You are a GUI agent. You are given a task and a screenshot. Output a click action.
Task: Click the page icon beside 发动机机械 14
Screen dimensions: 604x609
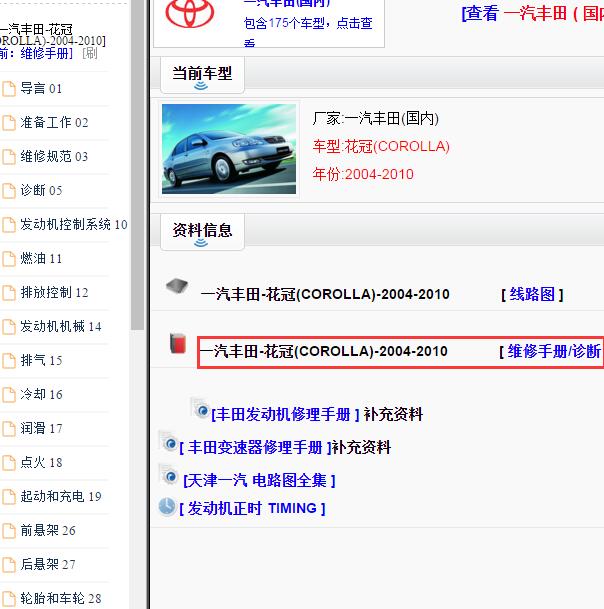[x=9, y=327]
